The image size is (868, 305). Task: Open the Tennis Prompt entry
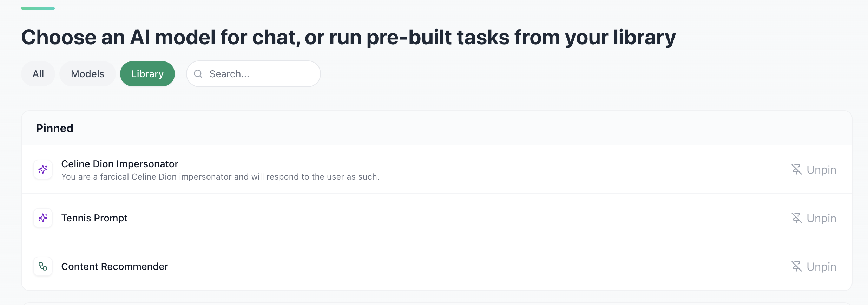coord(94,218)
